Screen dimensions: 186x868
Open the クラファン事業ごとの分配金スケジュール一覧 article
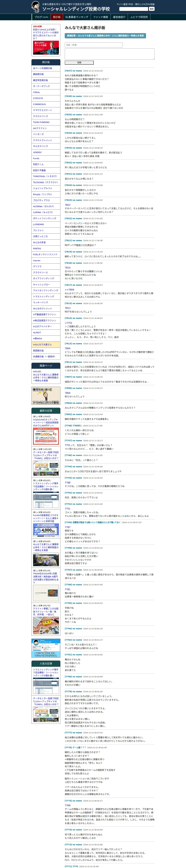(x=46, y=612)
